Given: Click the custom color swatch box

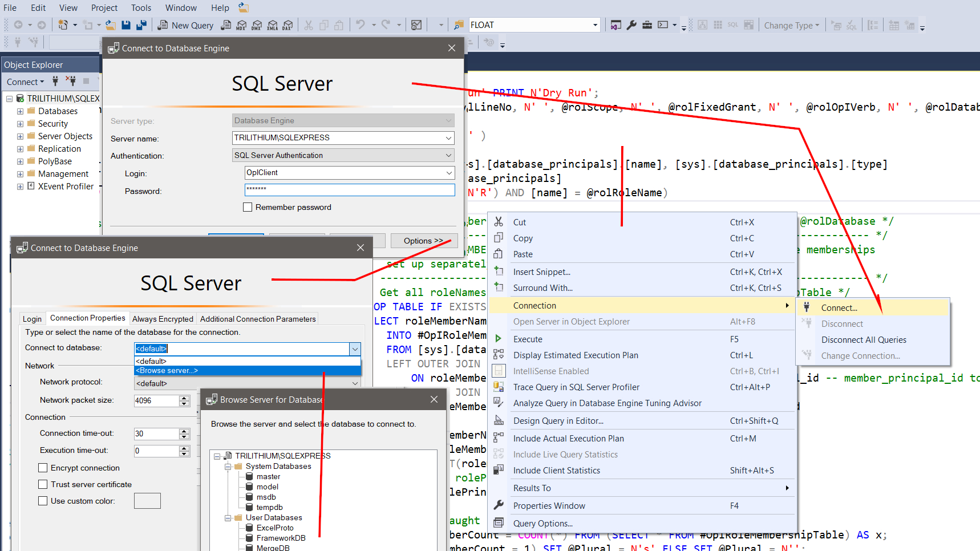Looking at the screenshot, I should point(147,501).
